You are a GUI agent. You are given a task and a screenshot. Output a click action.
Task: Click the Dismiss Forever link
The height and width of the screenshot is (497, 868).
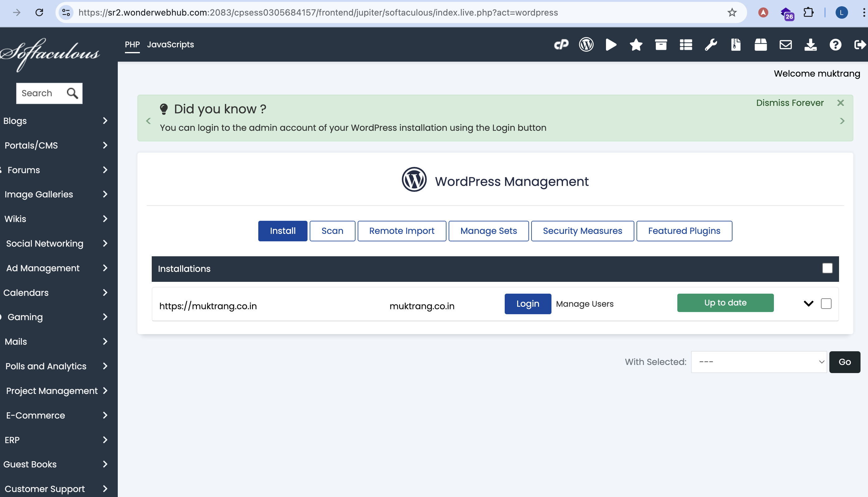(x=789, y=103)
